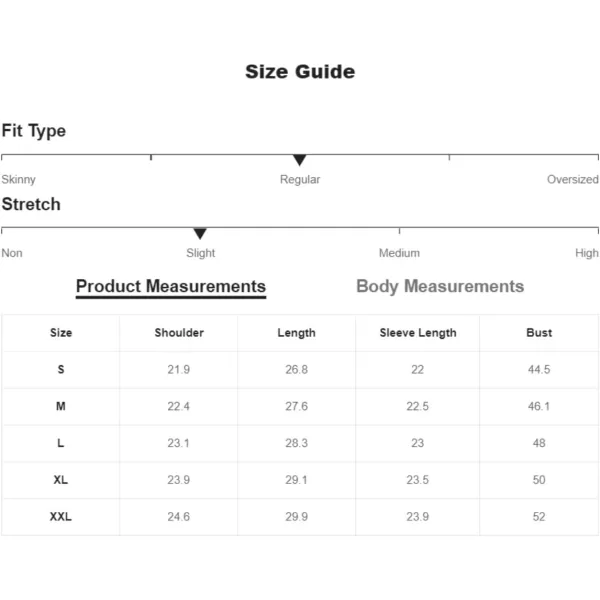Click the High stretch label

(587, 253)
